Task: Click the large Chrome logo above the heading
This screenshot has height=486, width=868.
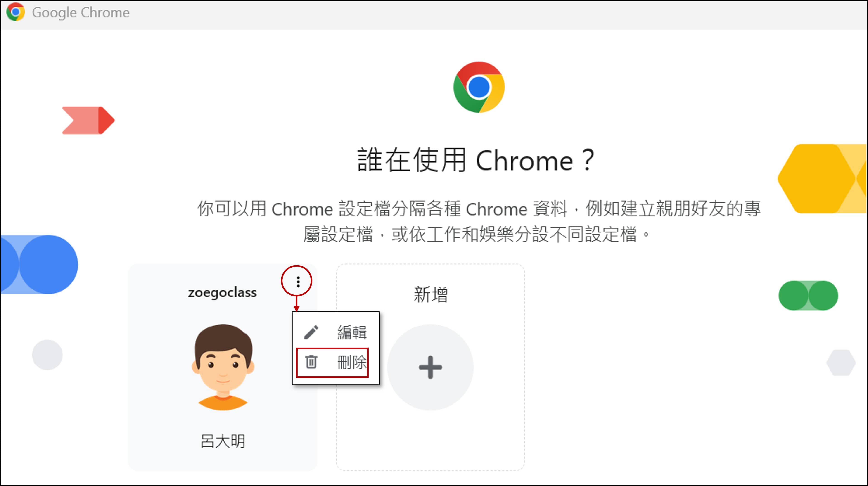Action: click(x=479, y=87)
